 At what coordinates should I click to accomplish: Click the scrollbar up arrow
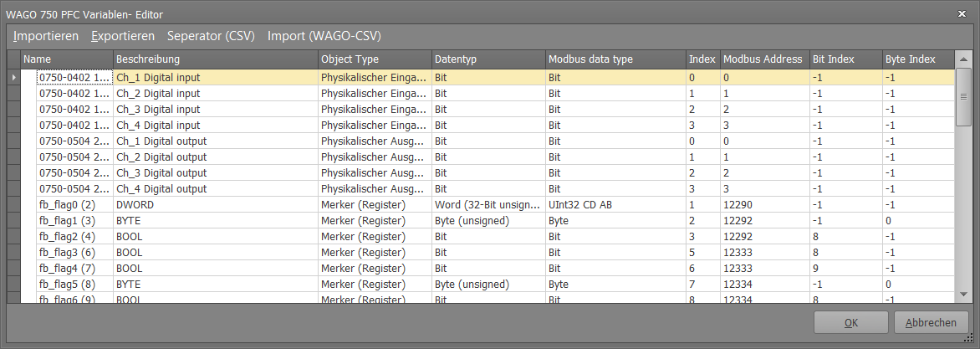tap(963, 60)
